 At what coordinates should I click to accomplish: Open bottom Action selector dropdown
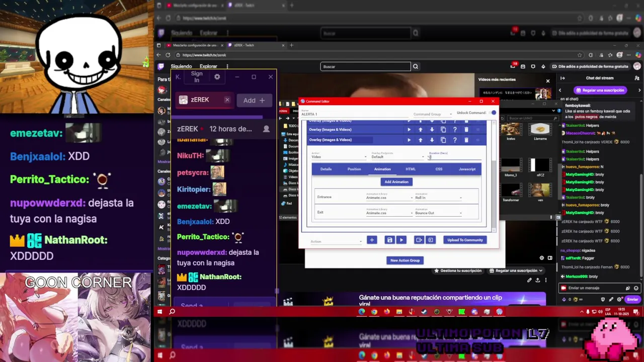pyautogui.click(x=336, y=241)
